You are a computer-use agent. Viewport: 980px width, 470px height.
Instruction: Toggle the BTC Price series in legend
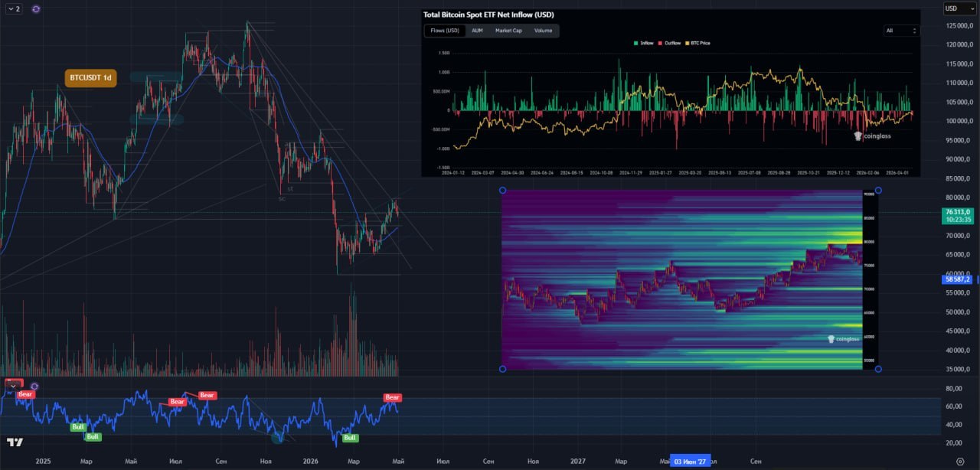point(697,43)
